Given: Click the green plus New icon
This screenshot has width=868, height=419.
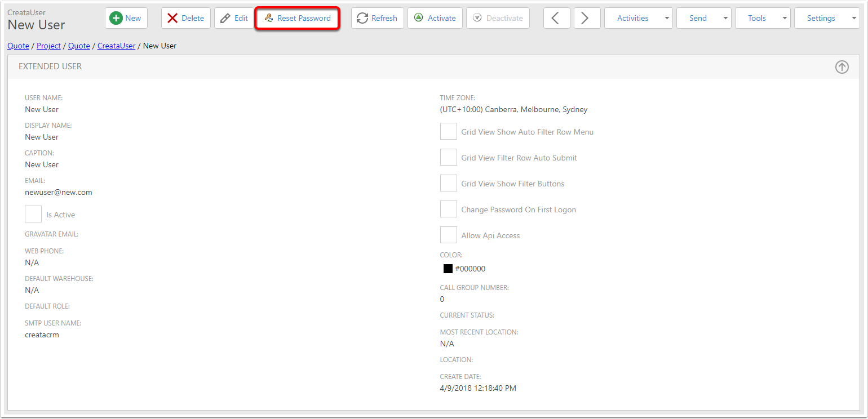Looking at the screenshot, I should 116,18.
